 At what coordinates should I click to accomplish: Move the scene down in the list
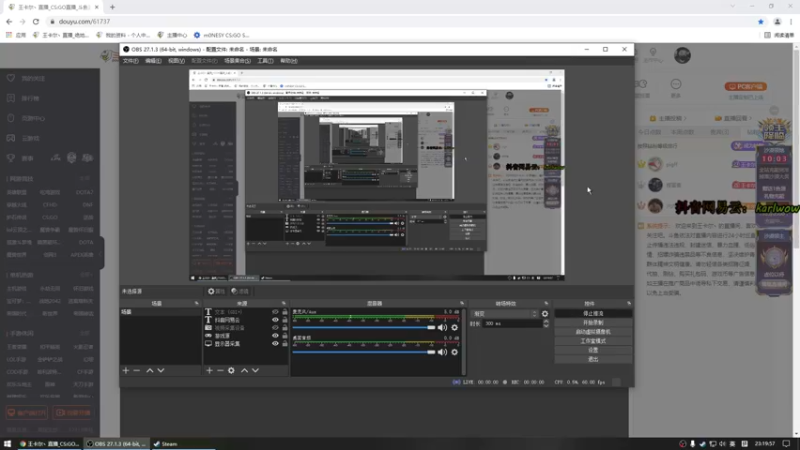coord(161,370)
